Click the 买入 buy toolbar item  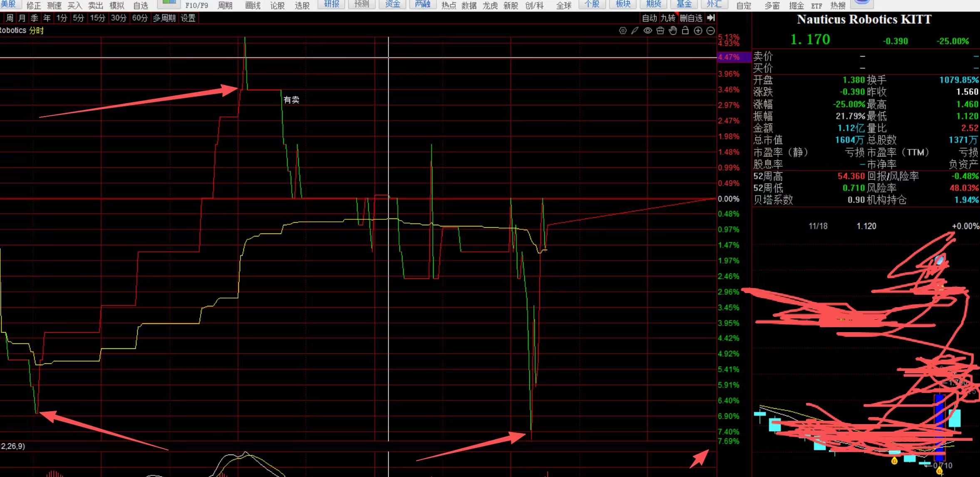(75, 5)
